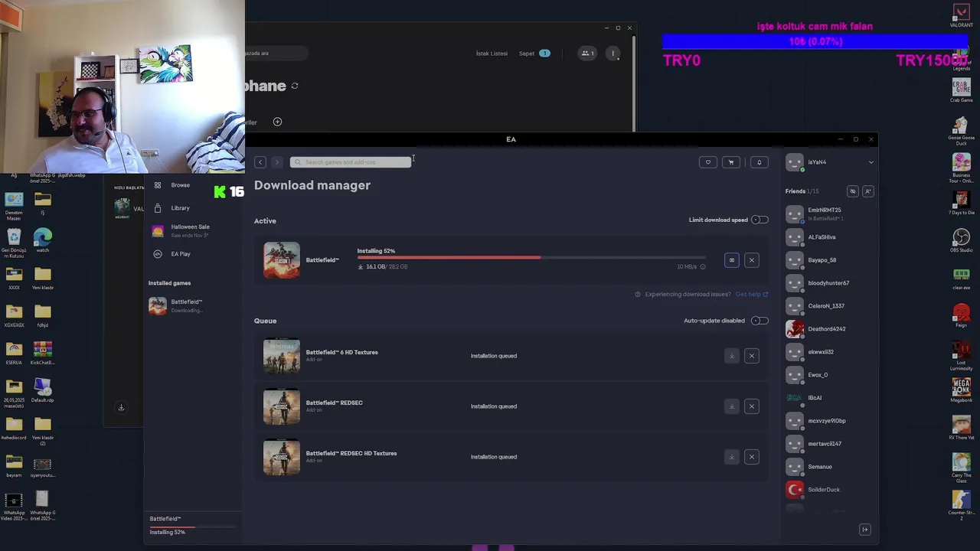980x551 pixels.
Task: Select friend SoilderDuck
Action: tap(828, 490)
